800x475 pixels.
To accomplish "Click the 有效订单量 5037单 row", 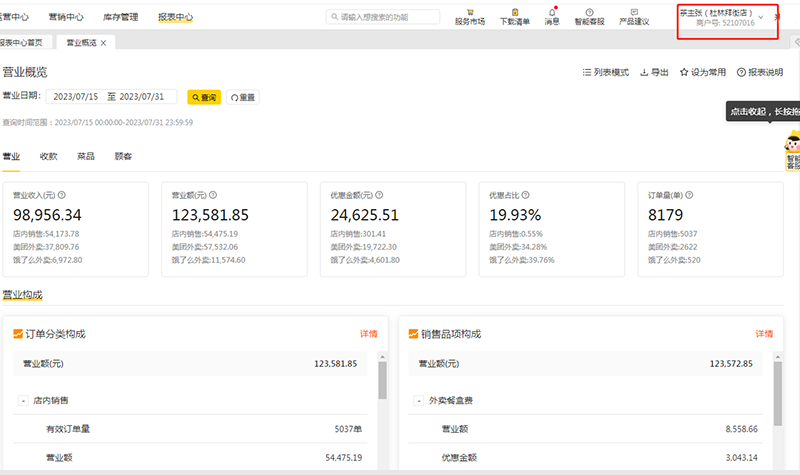I will [x=190, y=429].
